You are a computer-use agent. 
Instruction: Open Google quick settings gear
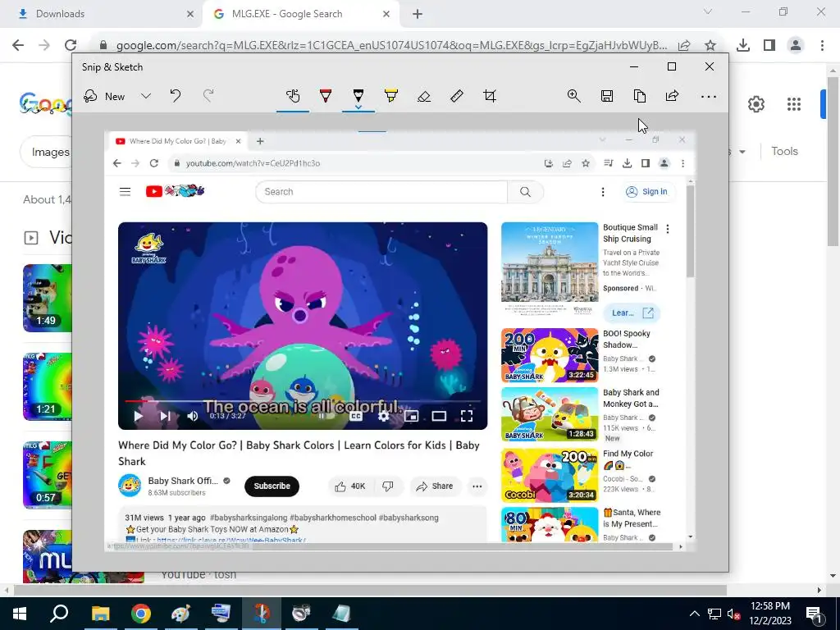(756, 104)
